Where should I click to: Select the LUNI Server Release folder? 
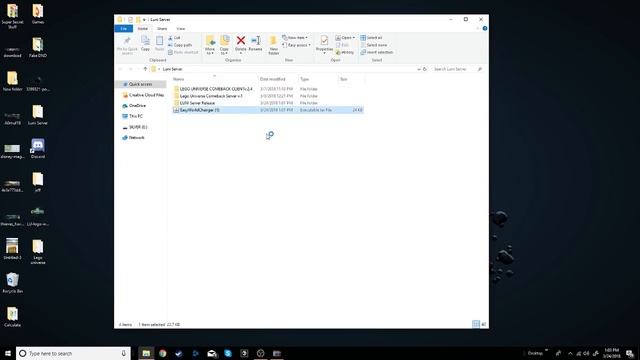tap(268, 103)
